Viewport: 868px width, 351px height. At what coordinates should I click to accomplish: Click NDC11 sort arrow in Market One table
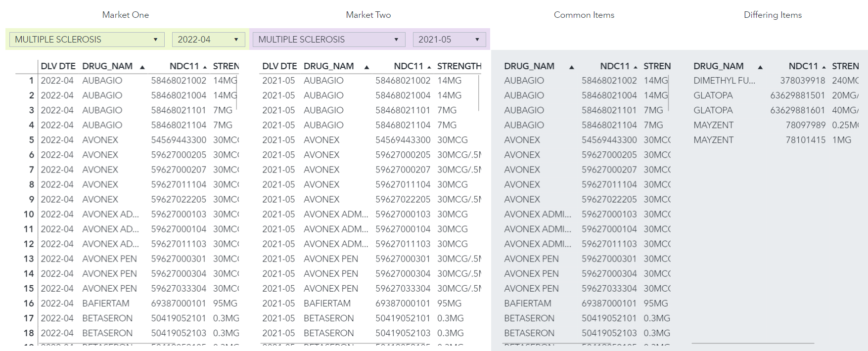205,67
